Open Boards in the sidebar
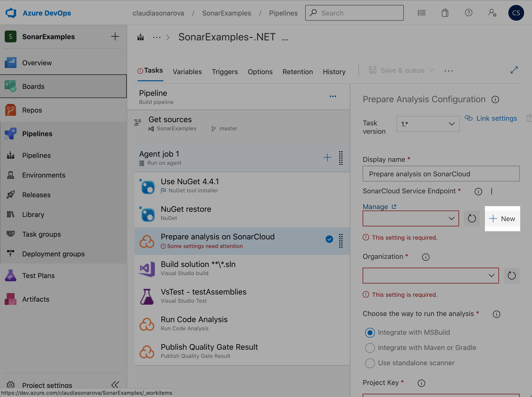 pos(63,86)
